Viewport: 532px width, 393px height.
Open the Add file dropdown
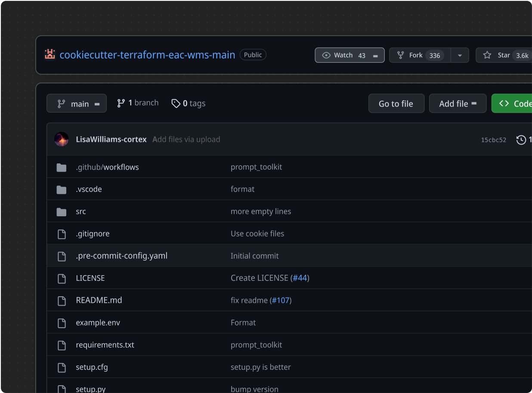[458, 103]
